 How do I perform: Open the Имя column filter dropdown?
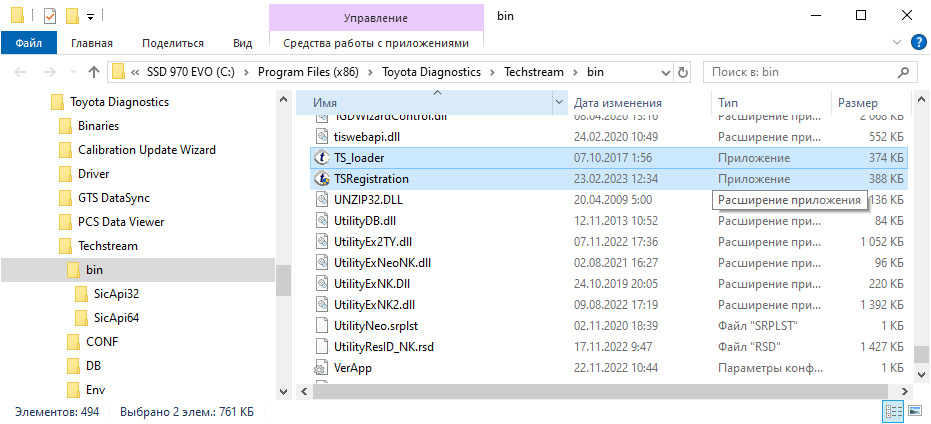[x=559, y=103]
